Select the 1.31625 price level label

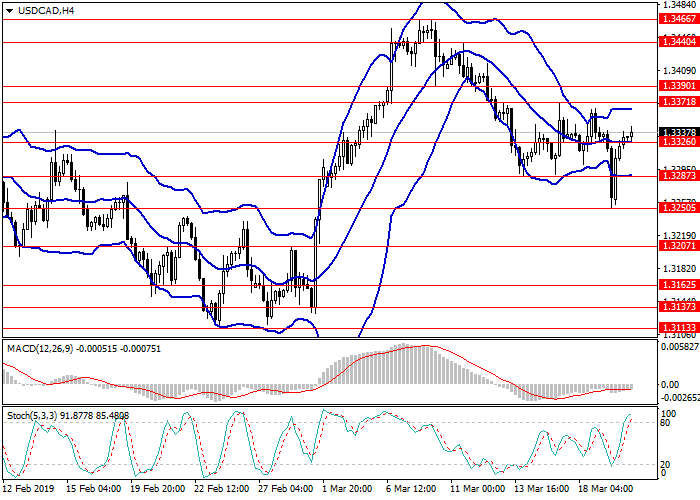(x=678, y=285)
